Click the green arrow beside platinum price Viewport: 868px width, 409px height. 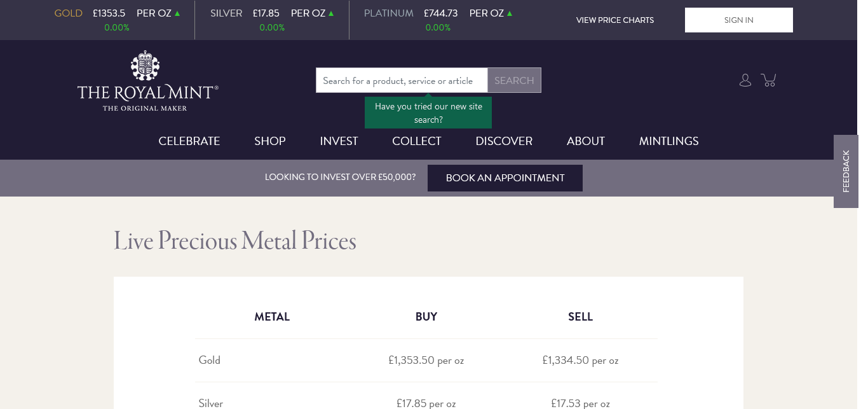point(510,13)
